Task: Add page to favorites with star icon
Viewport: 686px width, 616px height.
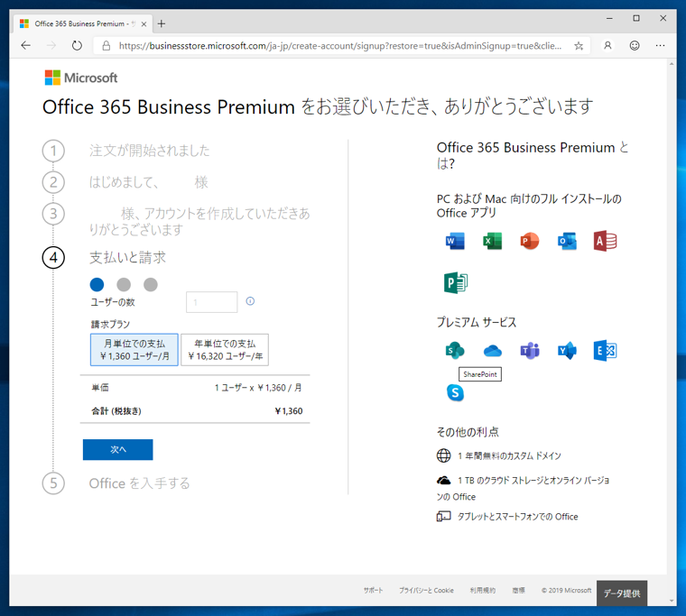Action: point(579,45)
